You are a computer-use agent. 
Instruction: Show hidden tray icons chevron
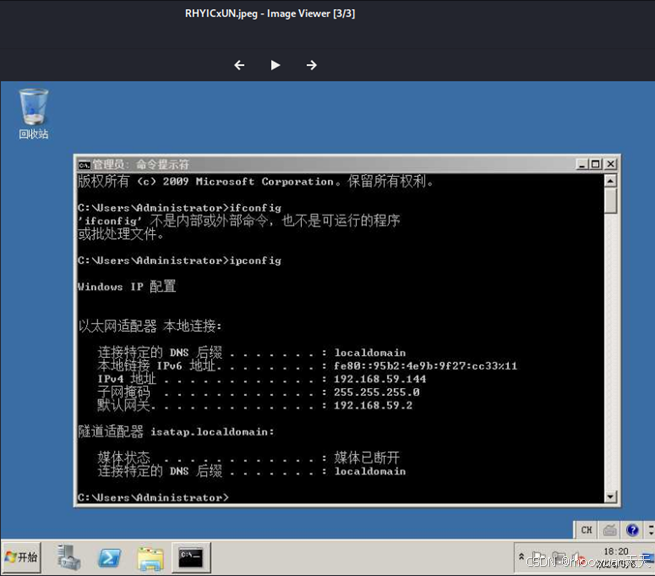coord(521,557)
